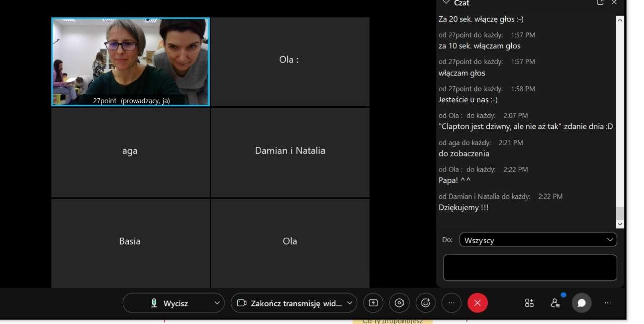This screenshot has height=324, width=644.
Task: Toggle the chat panel bubble icon
Action: point(582,303)
